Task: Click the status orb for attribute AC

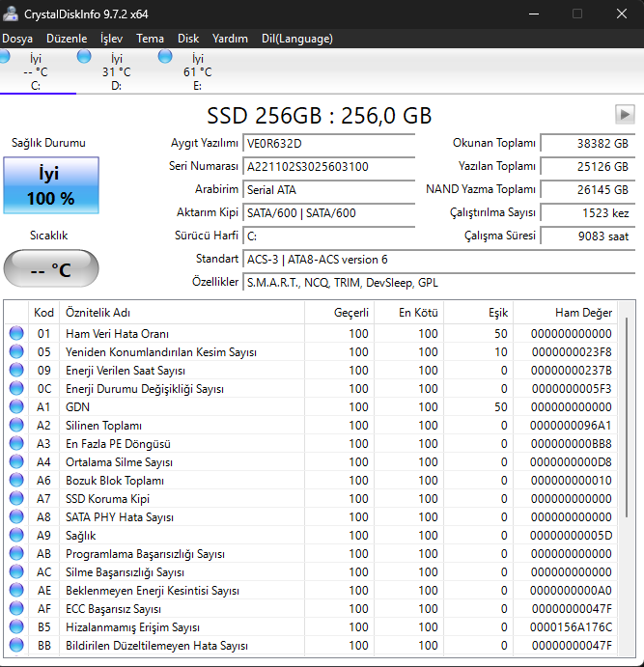Action: point(16,571)
